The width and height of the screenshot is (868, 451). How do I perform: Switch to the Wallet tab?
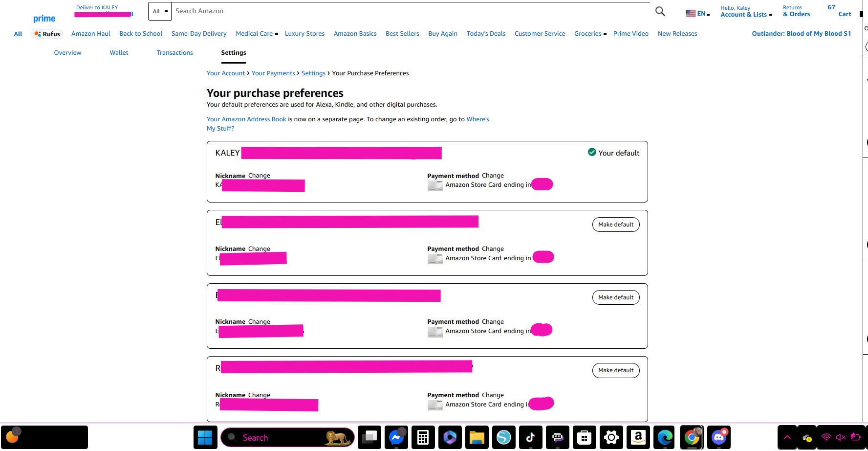(x=119, y=53)
